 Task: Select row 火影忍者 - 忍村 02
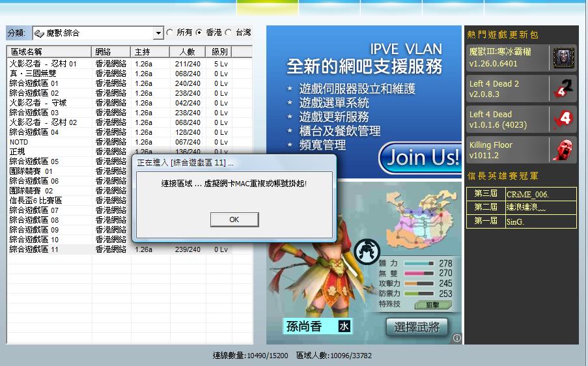[x=130, y=122]
